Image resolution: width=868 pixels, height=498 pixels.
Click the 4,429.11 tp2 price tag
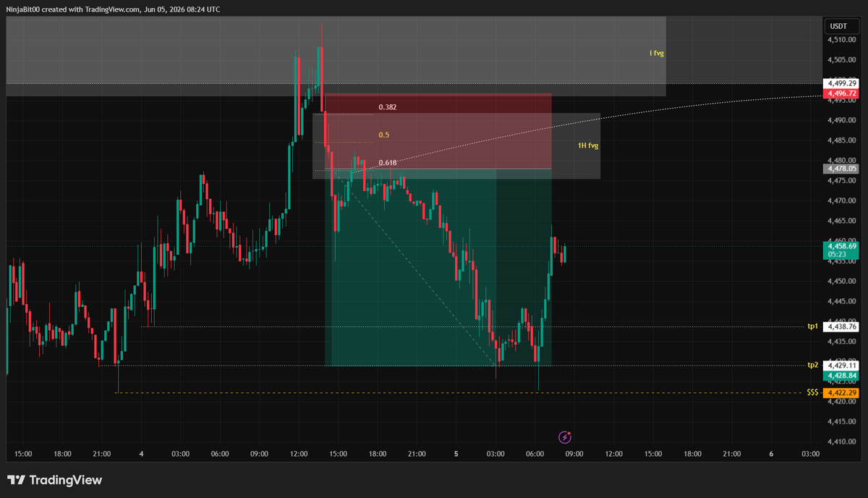click(841, 366)
